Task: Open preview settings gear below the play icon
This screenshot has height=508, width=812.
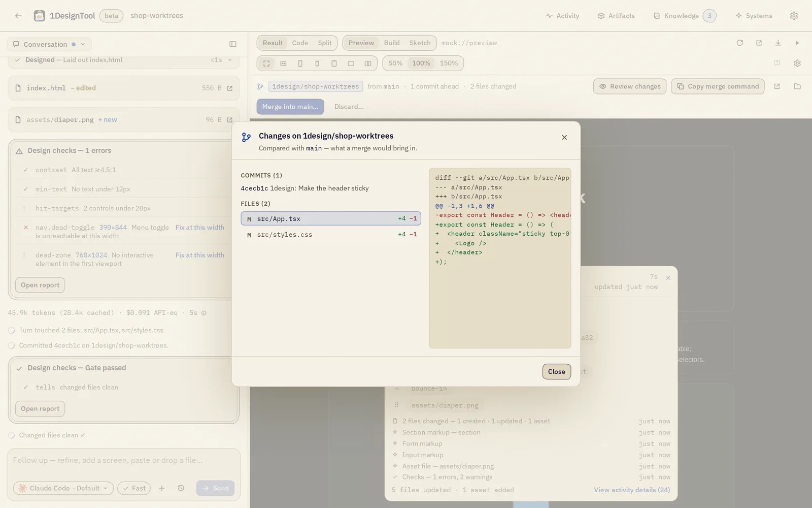Action: point(797,63)
